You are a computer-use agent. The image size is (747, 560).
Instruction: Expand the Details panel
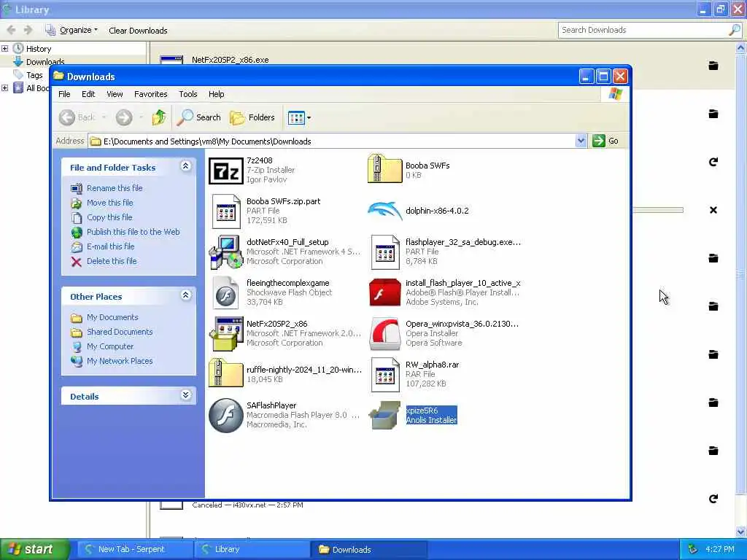(x=186, y=395)
